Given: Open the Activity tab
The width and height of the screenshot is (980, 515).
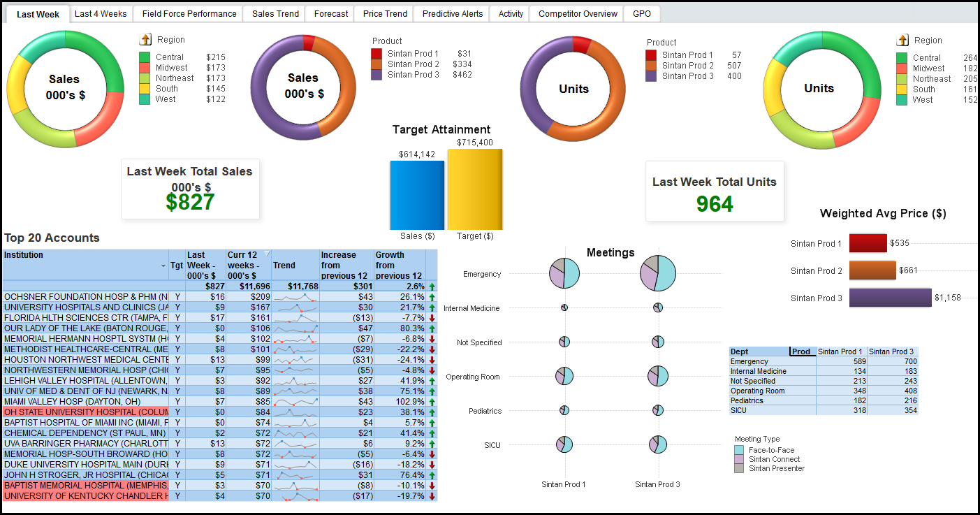Looking at the screenshot, I should click(x=511, y=14).
